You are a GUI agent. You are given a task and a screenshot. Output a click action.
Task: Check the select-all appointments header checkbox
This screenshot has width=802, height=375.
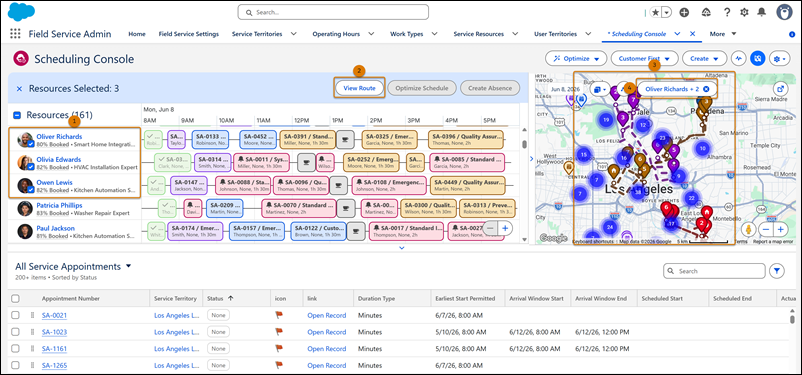15,298
